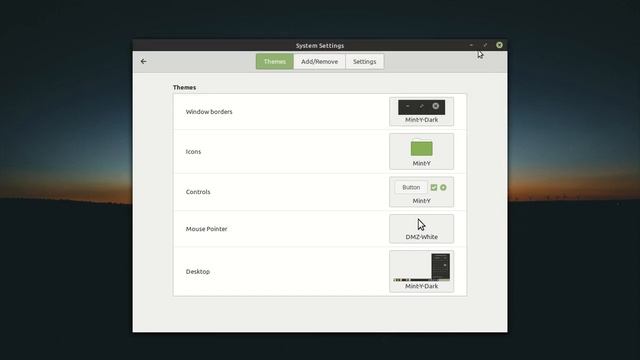Minimize the System Settings window

(471, 45)
